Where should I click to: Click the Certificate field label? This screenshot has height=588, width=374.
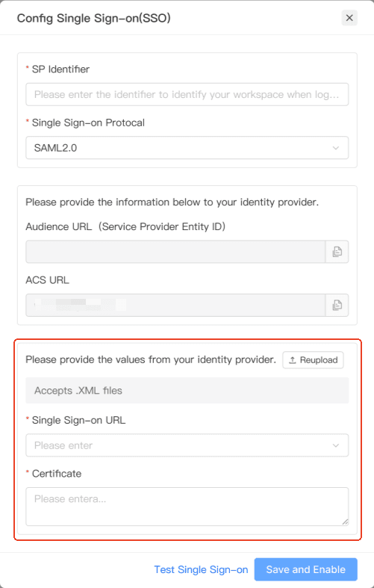57,474
